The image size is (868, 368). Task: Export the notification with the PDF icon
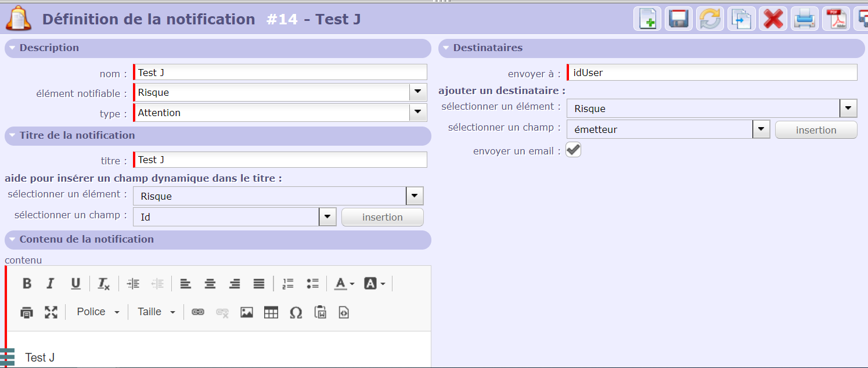[836, 19]
